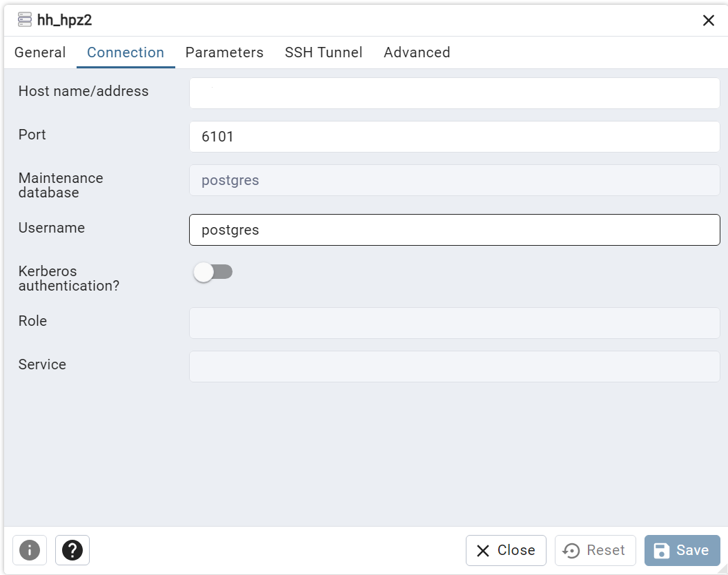Click the Role input field

point(454,323)
